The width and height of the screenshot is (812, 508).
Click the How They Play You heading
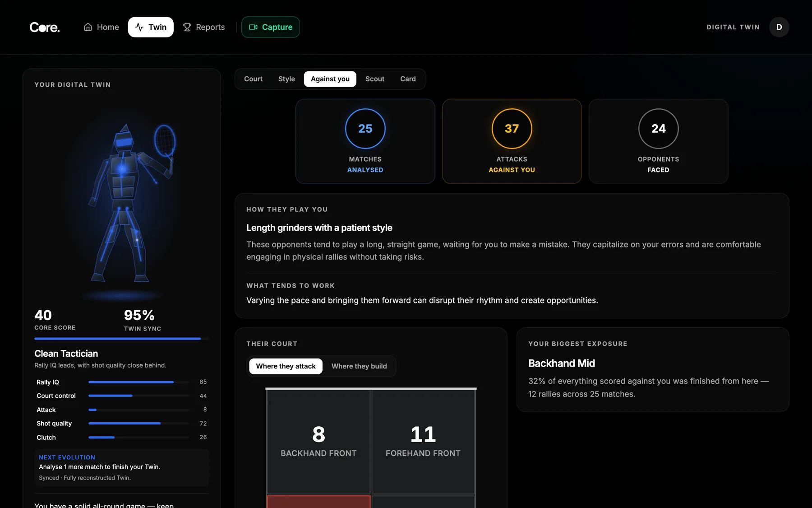click(x=287, y=210)
